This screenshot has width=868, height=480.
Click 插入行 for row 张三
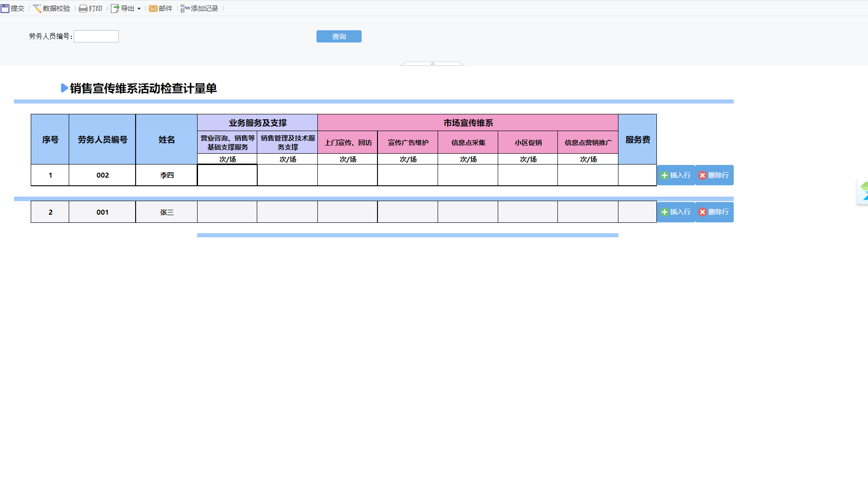(676, 212)
